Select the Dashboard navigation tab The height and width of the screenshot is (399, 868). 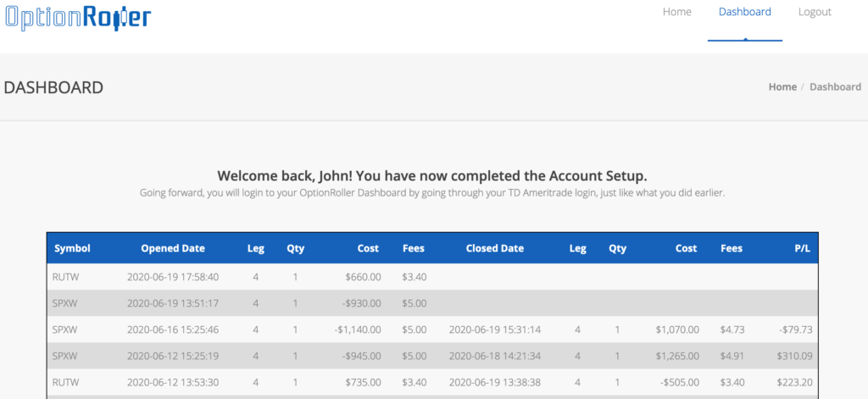pyautogui.click(x=744, y=12)
